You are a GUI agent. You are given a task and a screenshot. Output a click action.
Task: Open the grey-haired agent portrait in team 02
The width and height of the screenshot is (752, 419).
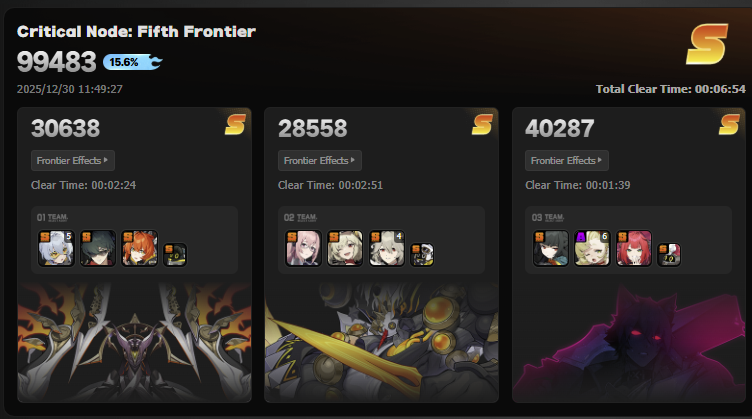387,248
